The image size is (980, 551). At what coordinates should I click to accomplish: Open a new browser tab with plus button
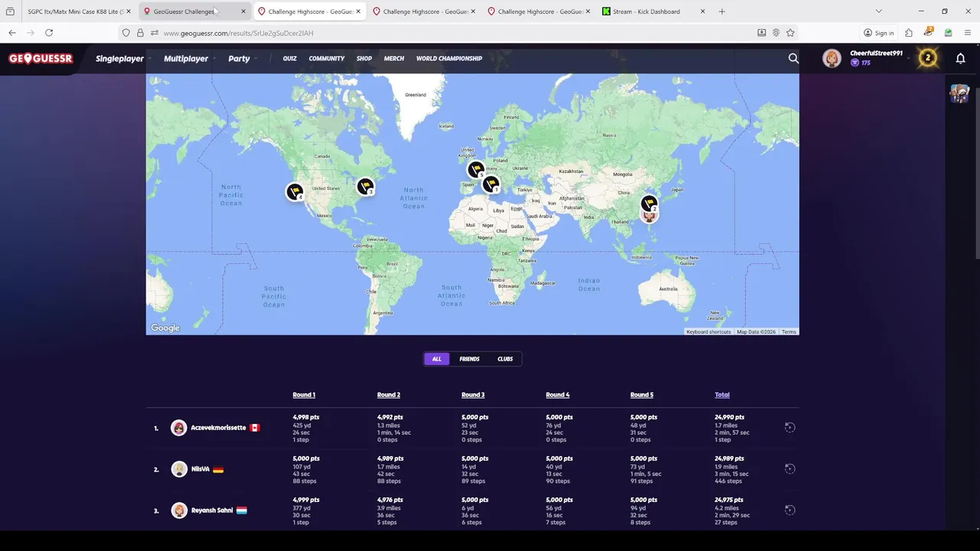coord(722,11)
